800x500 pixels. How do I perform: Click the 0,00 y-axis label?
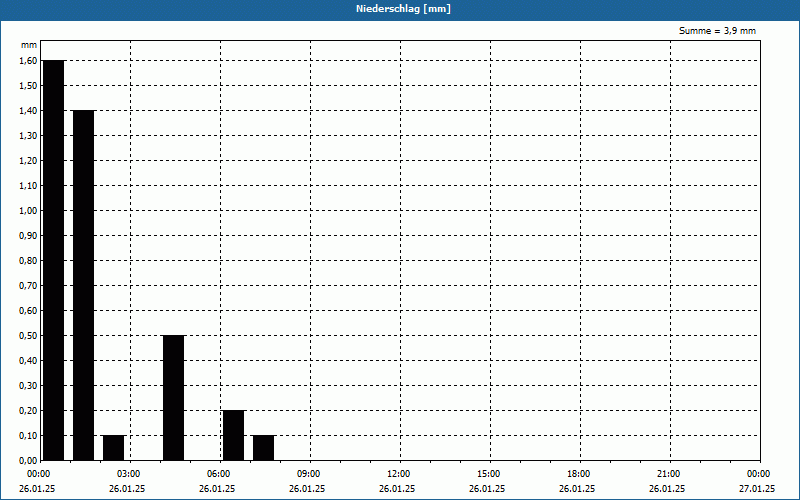(x=28, y=461)
